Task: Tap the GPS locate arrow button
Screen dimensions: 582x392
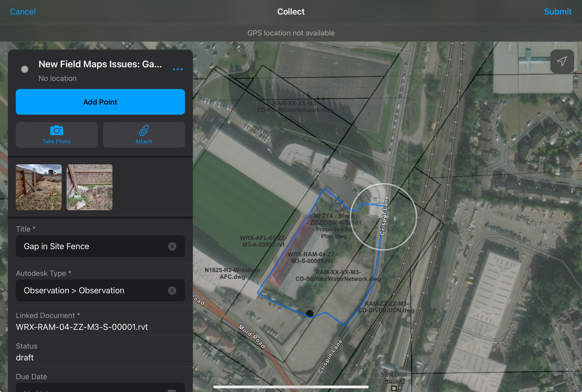Action: [x=562, y=61]
